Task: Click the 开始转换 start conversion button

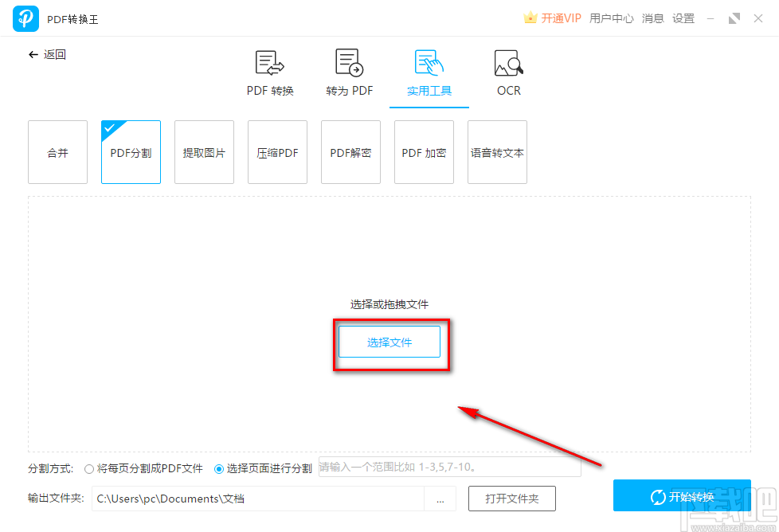Action: click(683, 495)
